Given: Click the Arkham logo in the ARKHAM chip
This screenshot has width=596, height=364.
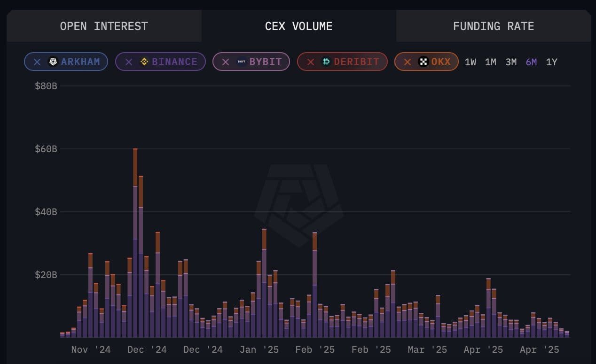Looking at the screenshot, I should (53, 62).
